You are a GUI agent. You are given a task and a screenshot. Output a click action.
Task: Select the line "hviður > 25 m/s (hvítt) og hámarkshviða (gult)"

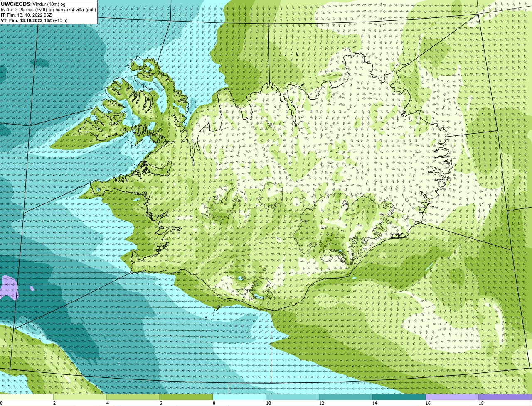point(48,10)
